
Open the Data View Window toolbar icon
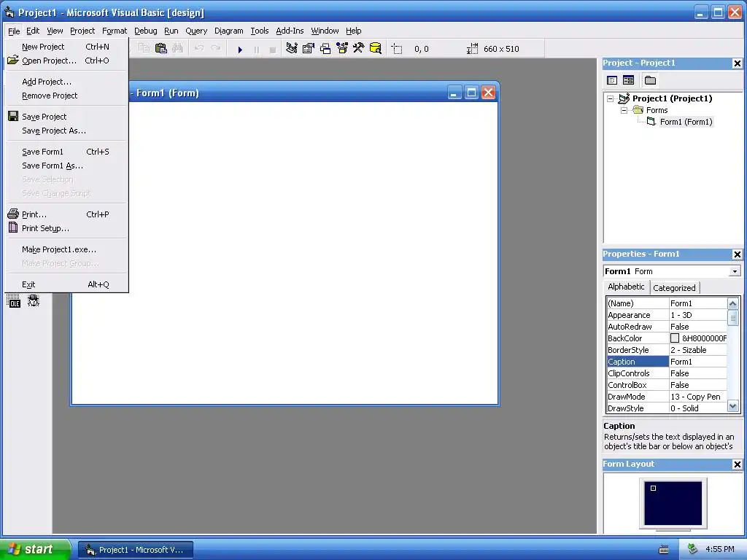376,48
